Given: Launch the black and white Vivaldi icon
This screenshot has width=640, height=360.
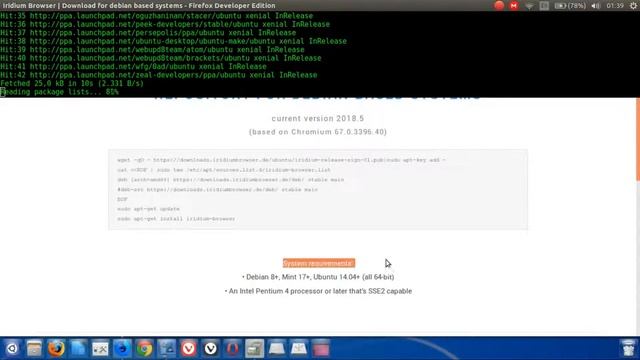Looking at the screenshot, I should pos(211,349).
